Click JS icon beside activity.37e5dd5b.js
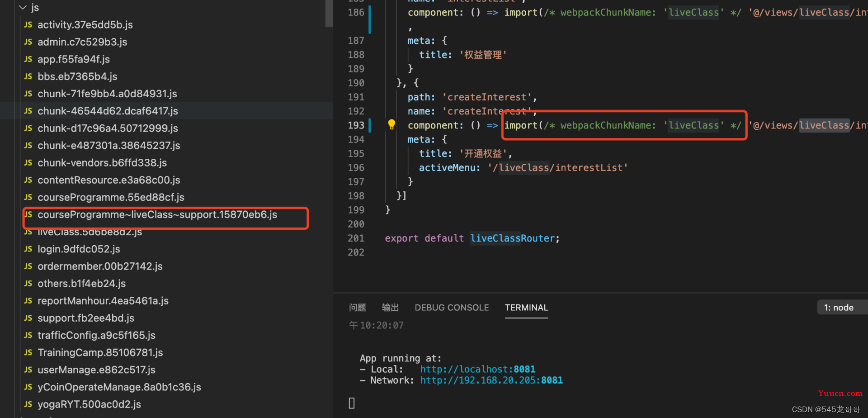This screenshot has width=868, height=418. point(28,25)
